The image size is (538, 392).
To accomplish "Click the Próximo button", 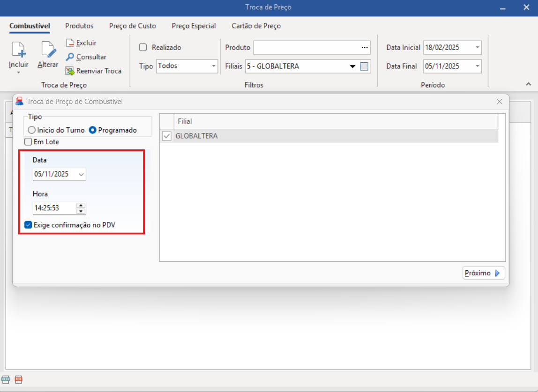I will pyautogui.click(x=483, y=273).
